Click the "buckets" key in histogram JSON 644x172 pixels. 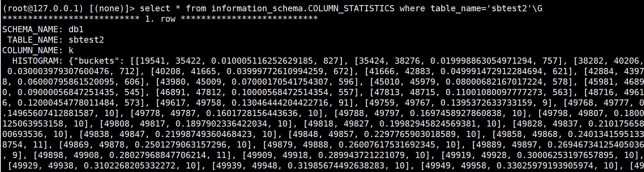[x=96, y=61]
